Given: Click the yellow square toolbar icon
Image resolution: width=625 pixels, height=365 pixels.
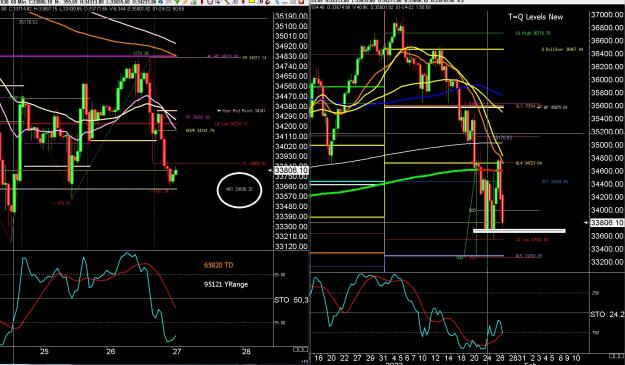Looking at the screenshot, I should [252, 2].
